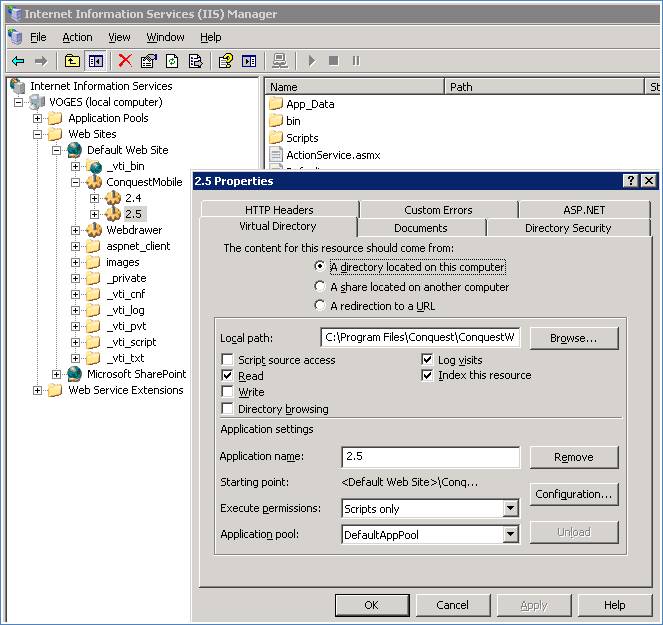The width and height of the screenshot is (663, 625).
Task: Click the Remove application button
Action: [574, 457]
